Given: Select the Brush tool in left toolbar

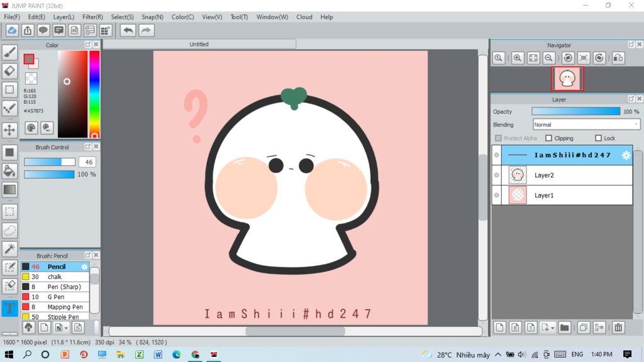Looking at the screenshot, I should 9,52.
